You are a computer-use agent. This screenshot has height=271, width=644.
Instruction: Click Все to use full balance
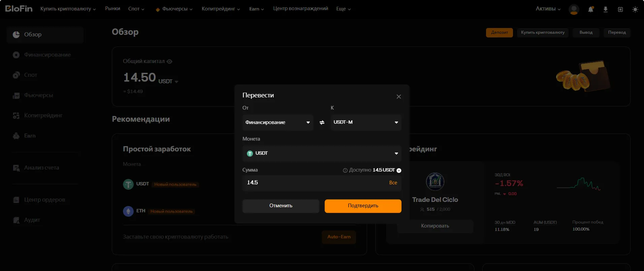[x=393, y=183]
